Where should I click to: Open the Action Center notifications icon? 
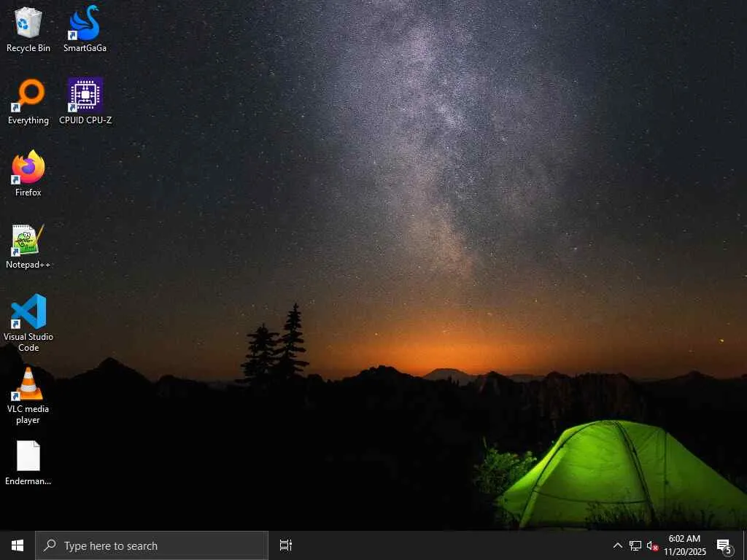(724, 545)
